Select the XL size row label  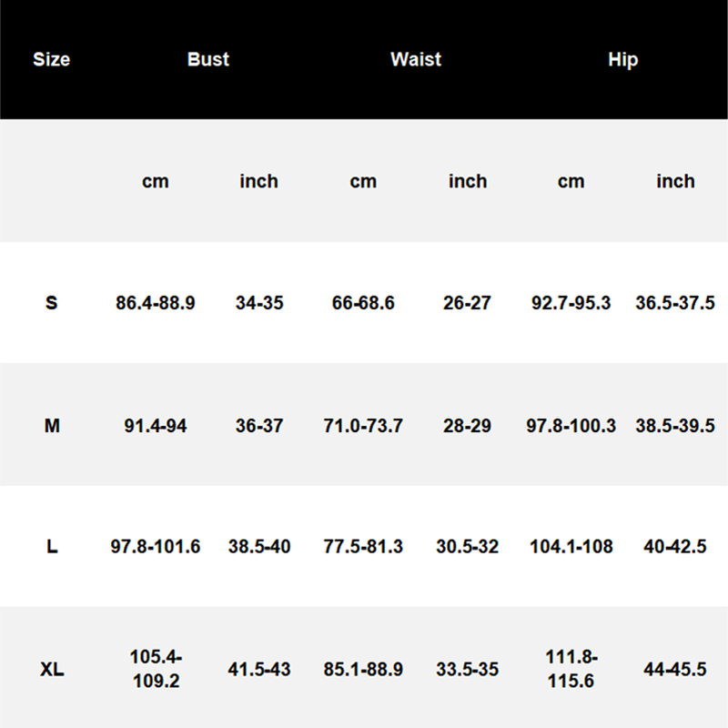pyautogui.click(x=52, y=670)
